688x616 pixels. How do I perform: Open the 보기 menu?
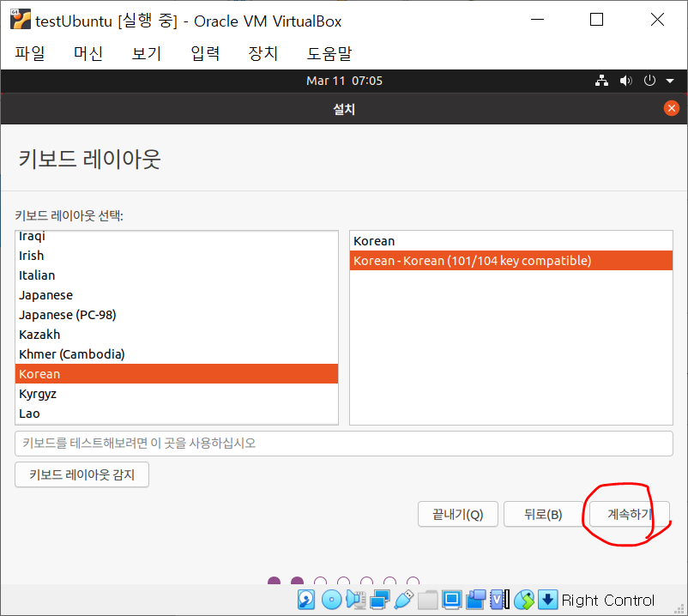(147, 53)
